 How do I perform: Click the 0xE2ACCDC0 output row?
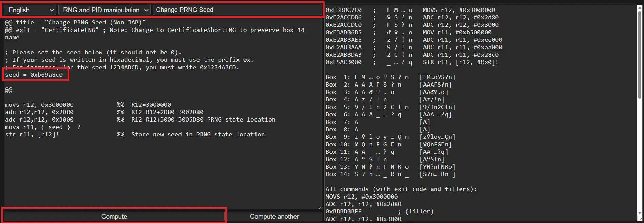[x=412, y=25]
